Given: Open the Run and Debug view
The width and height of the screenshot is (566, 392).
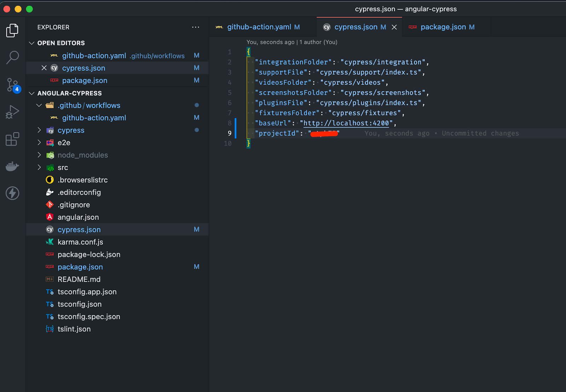Looking at the screenshot, I should 12,112.
